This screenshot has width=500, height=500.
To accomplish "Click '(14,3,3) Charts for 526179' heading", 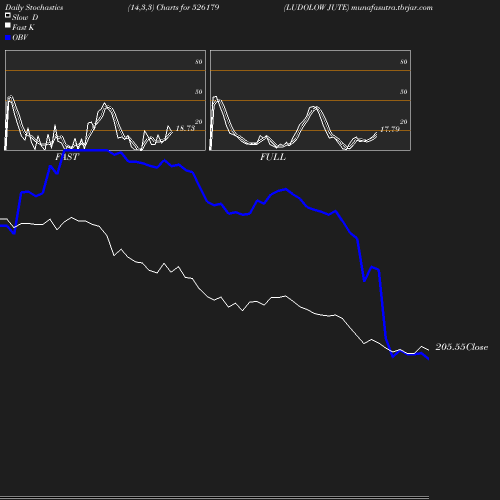I will point(173,8).
